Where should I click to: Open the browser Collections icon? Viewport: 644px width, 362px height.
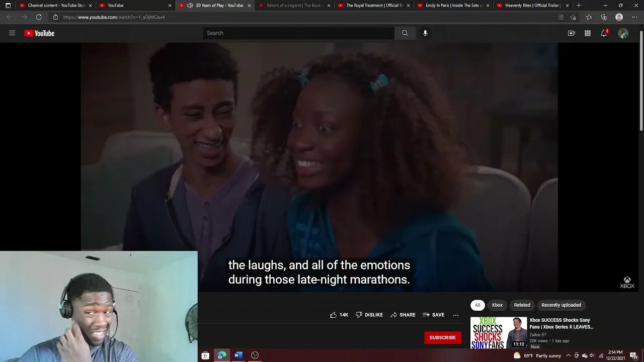[604, 17]
